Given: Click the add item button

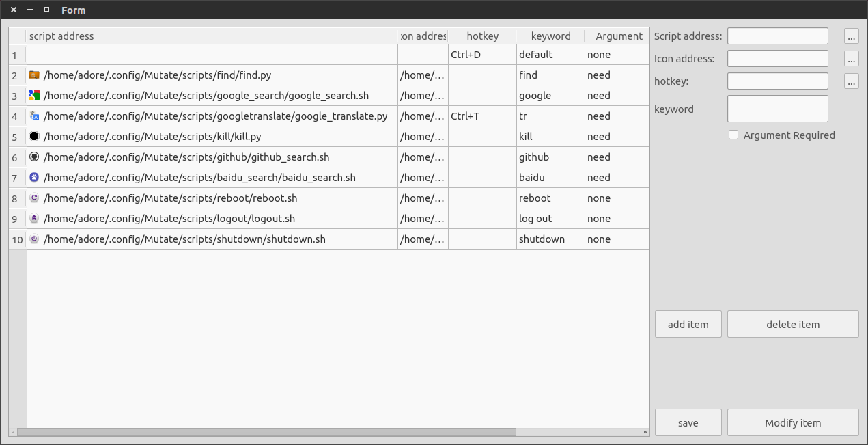Looking at the screenshot, I should [x=688, y=324].
